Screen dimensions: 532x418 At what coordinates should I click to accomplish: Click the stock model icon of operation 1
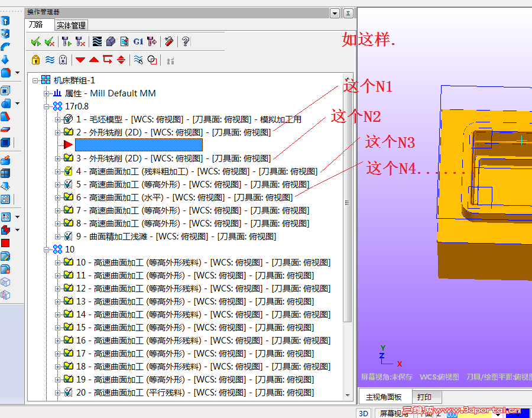pyautogui.click(x=68, y=119)
